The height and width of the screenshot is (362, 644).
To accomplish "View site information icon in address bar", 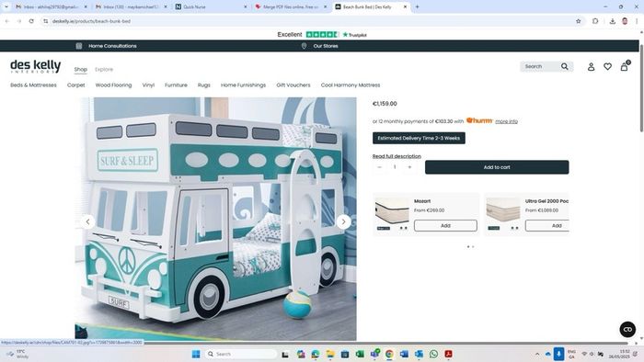I will pos(46,21).
